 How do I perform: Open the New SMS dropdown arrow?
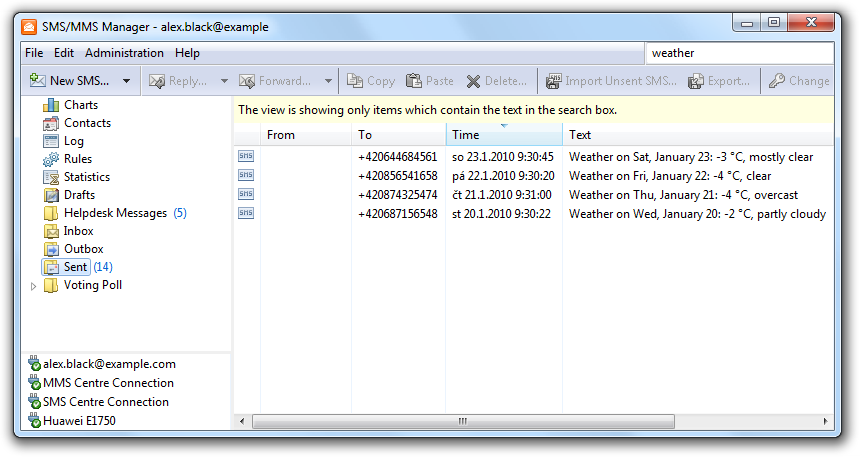tap(126, 81)
